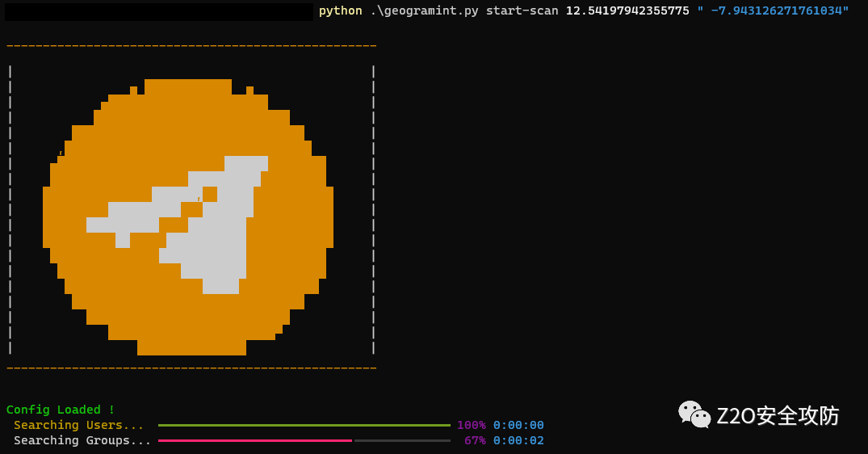This screenshot has height=454, width=868.
Task: Click the 'start-scan' argument
Action: point(522,11)
